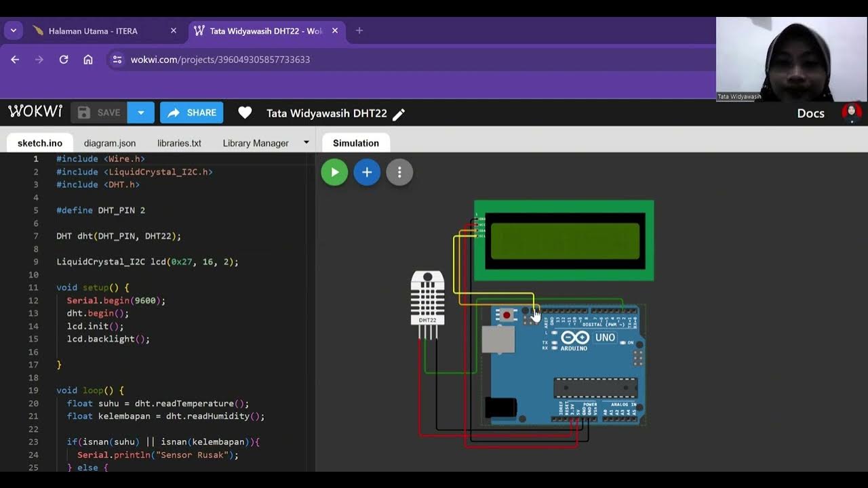The image size is (868, 488).
Task: Go back with the browser back arrow
Action: coord(15,60)
